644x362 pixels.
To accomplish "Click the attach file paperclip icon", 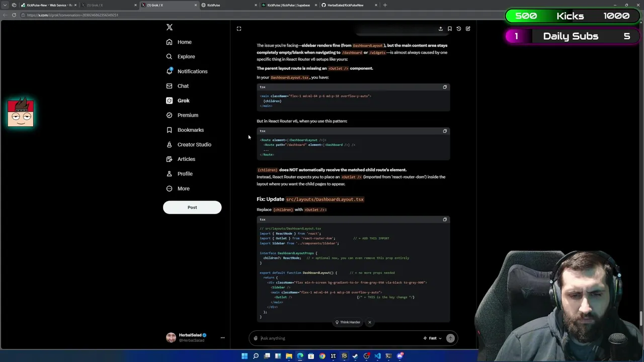I will [x=256, y=338].
